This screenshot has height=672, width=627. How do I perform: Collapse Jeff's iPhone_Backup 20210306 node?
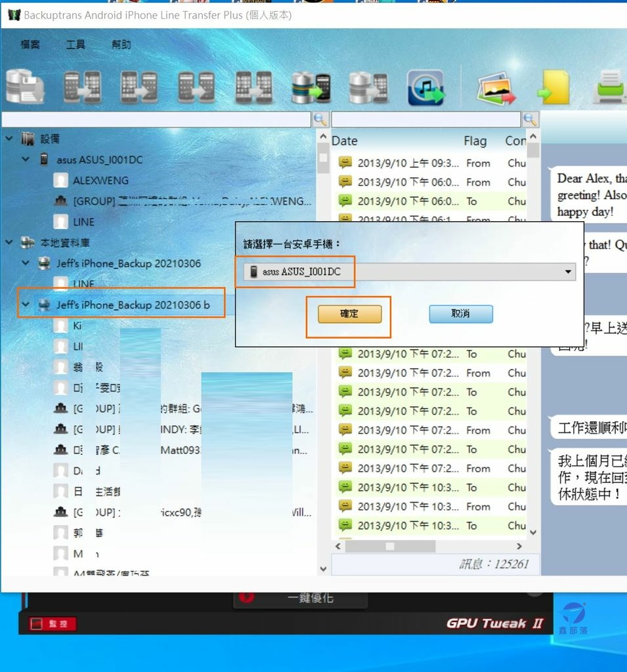point(26,262)
